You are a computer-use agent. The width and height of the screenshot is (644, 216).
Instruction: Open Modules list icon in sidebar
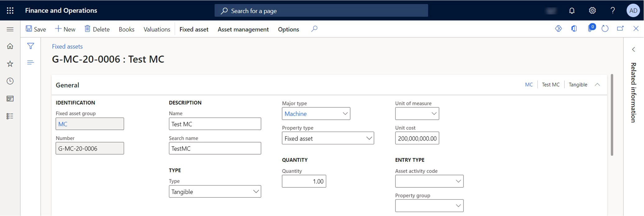coord(10,116)
